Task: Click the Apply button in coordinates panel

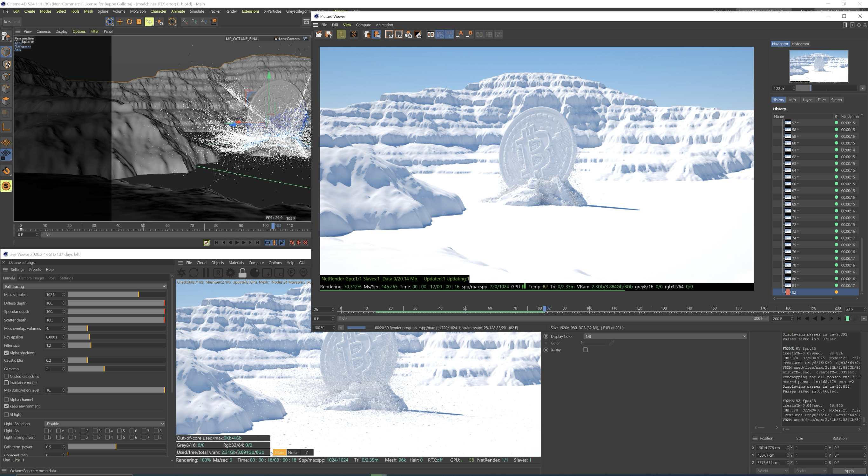Action: 849,471
